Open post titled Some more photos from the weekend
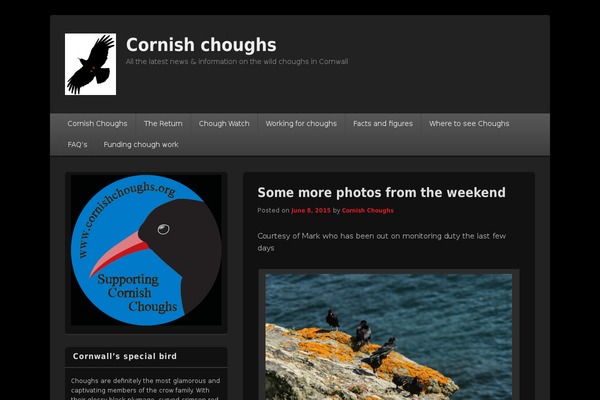Screen dimensions: 600x400 tap(381, 193)
